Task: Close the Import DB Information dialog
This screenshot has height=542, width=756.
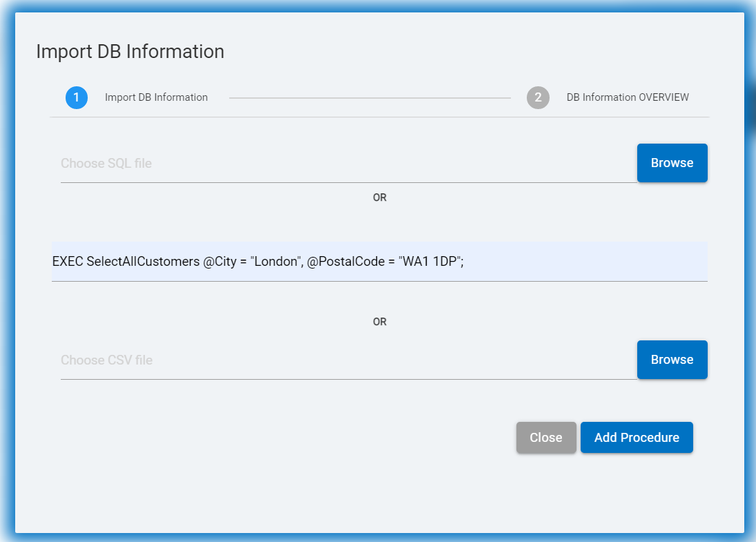Action: pyautogui.click(x=545, y=438)
